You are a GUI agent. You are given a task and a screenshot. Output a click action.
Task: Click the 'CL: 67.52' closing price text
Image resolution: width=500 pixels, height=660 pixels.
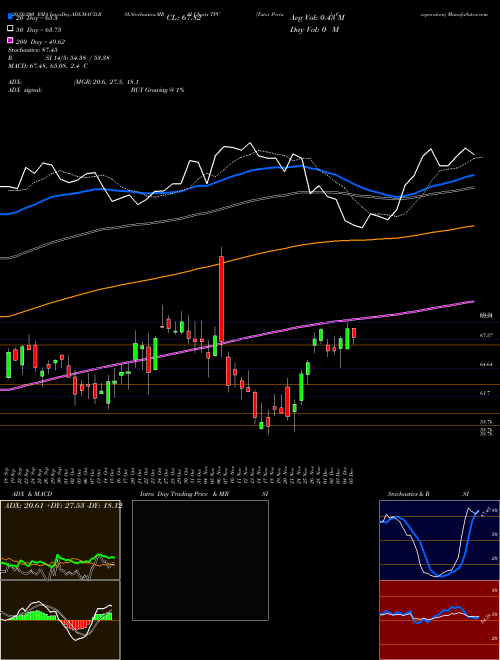[x=184, y=18]
